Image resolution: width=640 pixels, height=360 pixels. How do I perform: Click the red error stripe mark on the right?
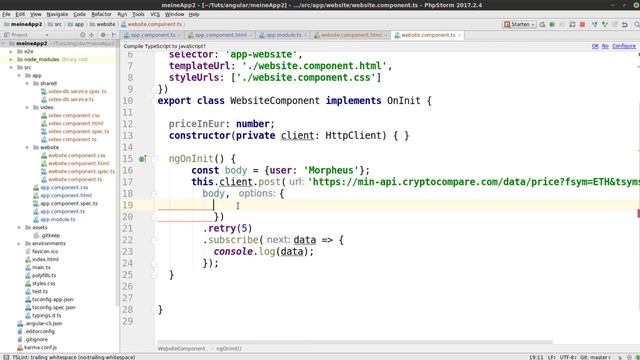tap(638, 213)
